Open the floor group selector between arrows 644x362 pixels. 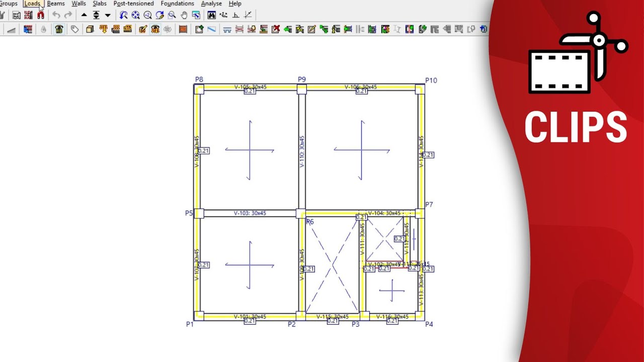(x=96, y=15)
